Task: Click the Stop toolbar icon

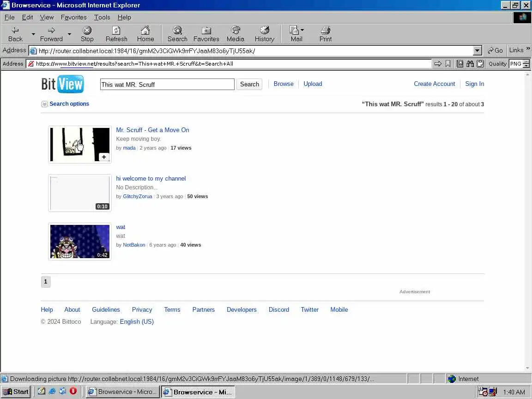Action: point(87,34)
